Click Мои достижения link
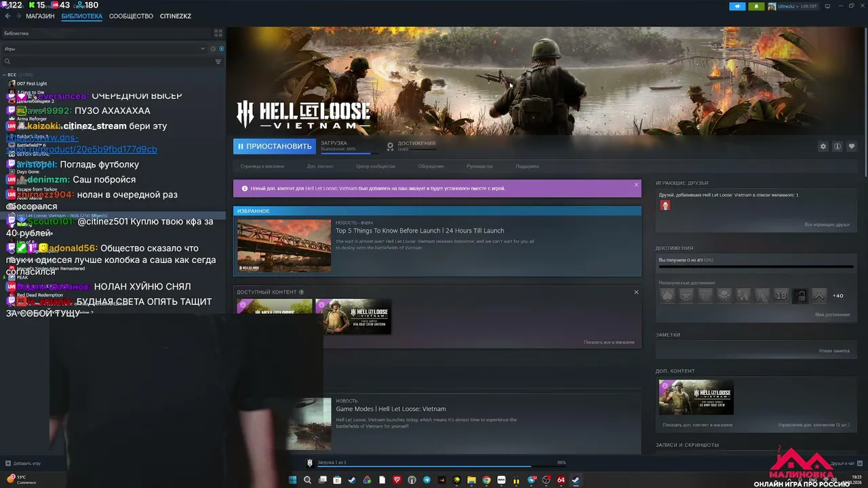Image resolution: width=868 pixels, height=488 pixels. click(832, 314)
